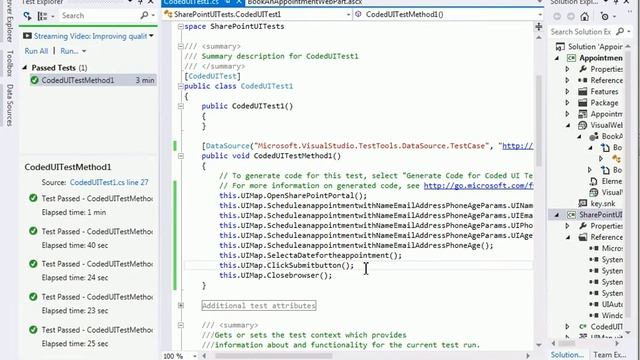Select the Features node
This screenshot has width=640, height=360.
click(x=604, y=91)
